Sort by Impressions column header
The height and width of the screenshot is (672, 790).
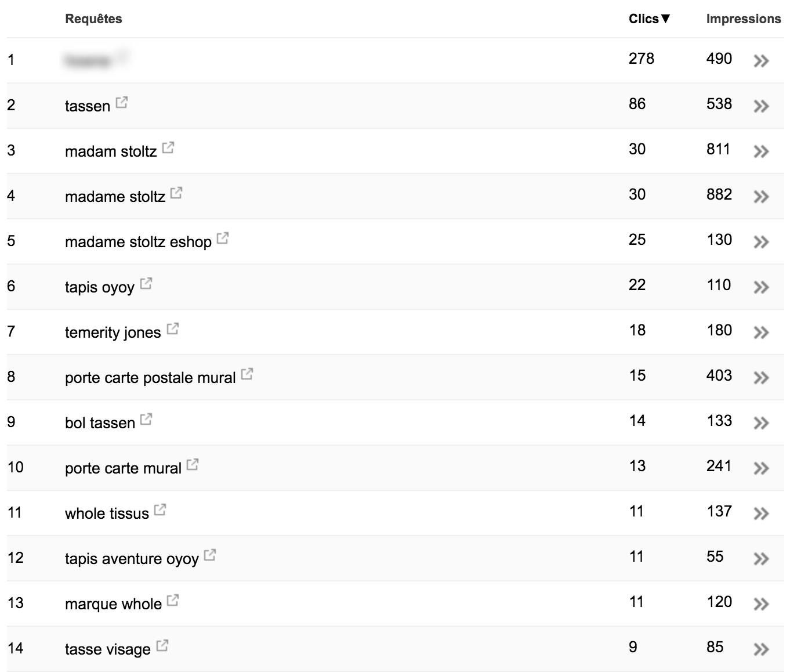[x=744, y=19]
